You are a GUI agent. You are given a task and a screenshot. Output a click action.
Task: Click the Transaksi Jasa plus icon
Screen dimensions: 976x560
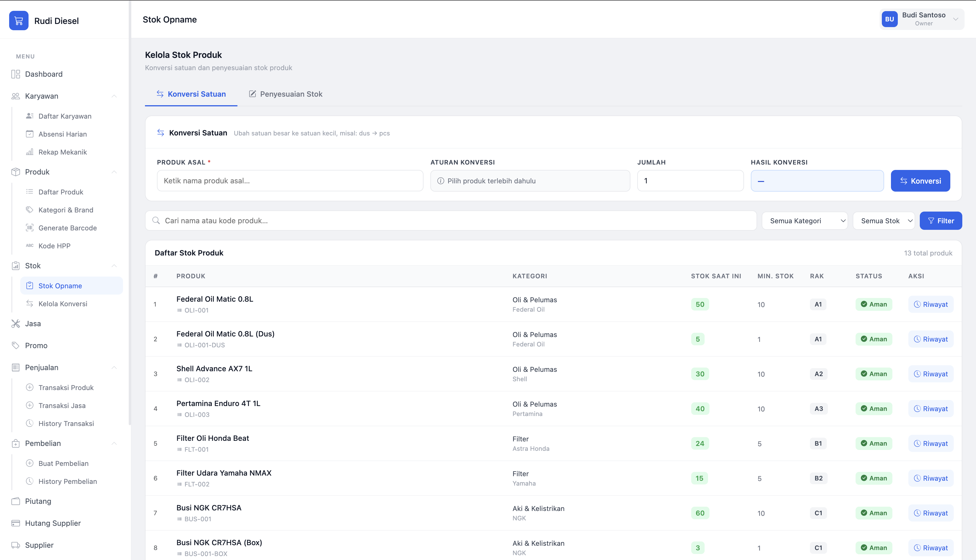pos(30,405)
